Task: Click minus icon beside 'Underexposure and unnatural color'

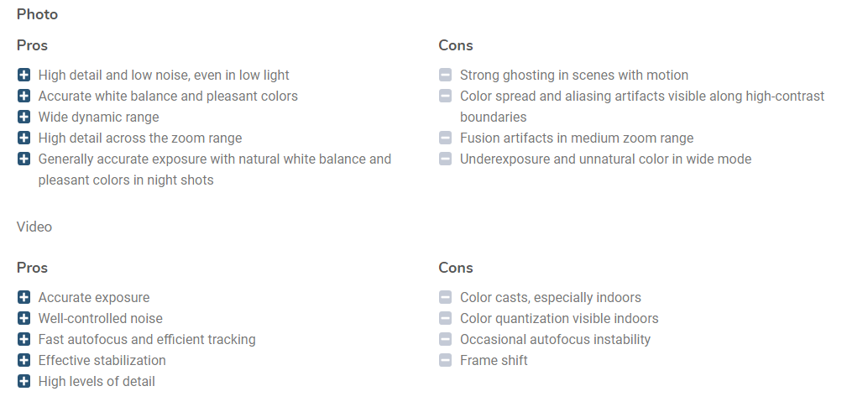Action: (446, 159)
